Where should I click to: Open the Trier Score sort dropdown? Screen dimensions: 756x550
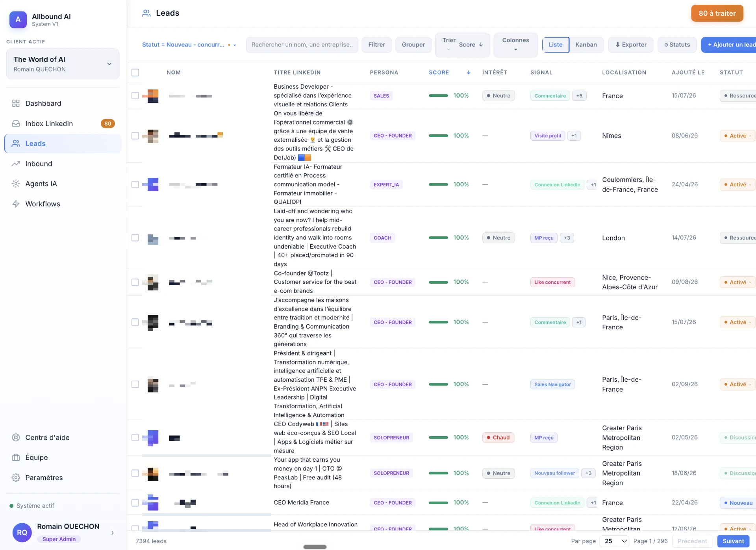pyautogui.click(x=463, y=45)
